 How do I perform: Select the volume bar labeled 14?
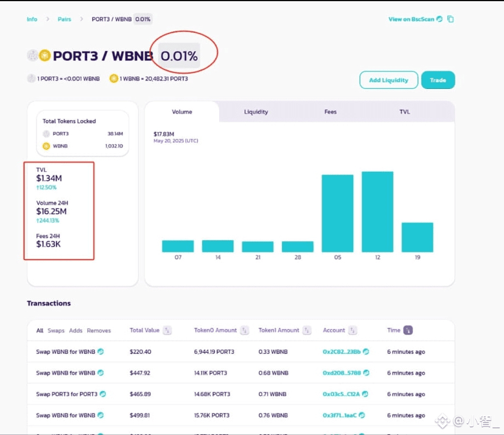[217, 246]
